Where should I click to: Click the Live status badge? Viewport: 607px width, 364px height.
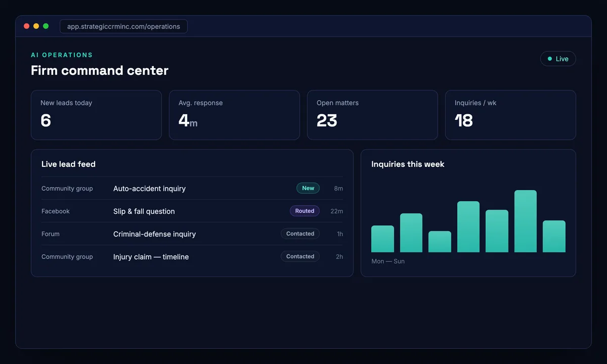(x=558, y=59)
